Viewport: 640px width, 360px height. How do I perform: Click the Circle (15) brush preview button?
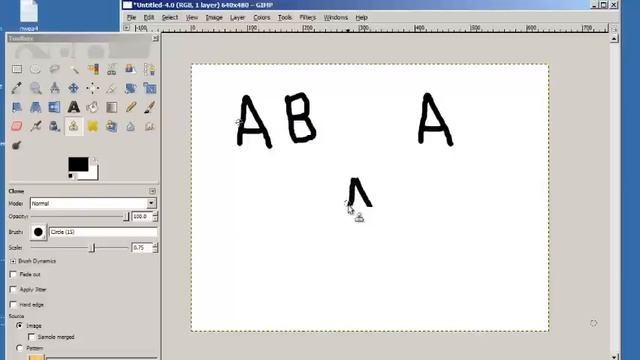38,232
